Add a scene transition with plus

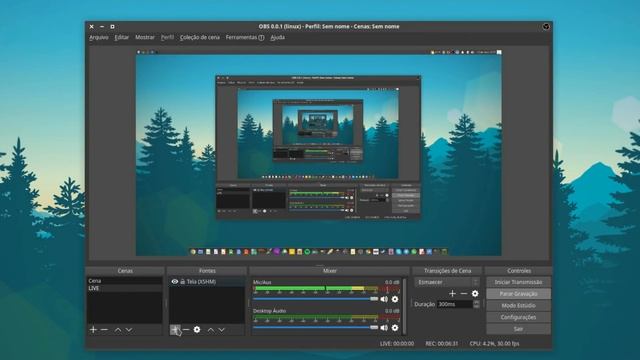pyautogui.click(x=452, y=293)
